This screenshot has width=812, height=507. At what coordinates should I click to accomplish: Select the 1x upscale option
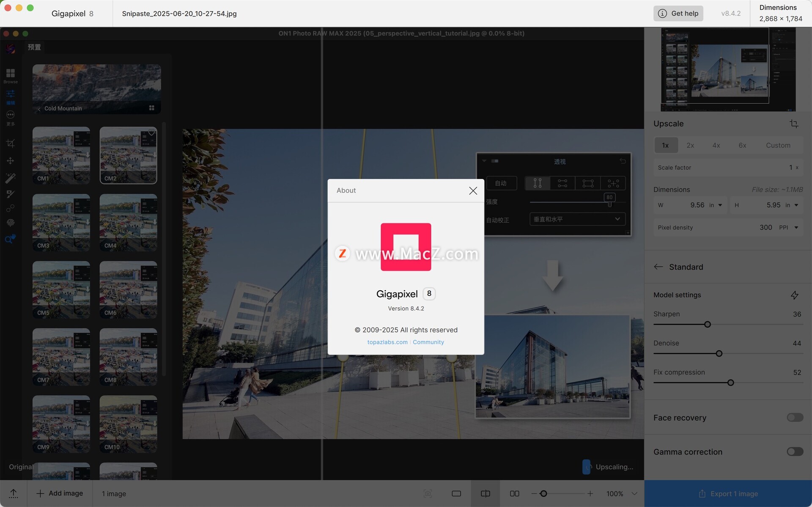(665, 145)
